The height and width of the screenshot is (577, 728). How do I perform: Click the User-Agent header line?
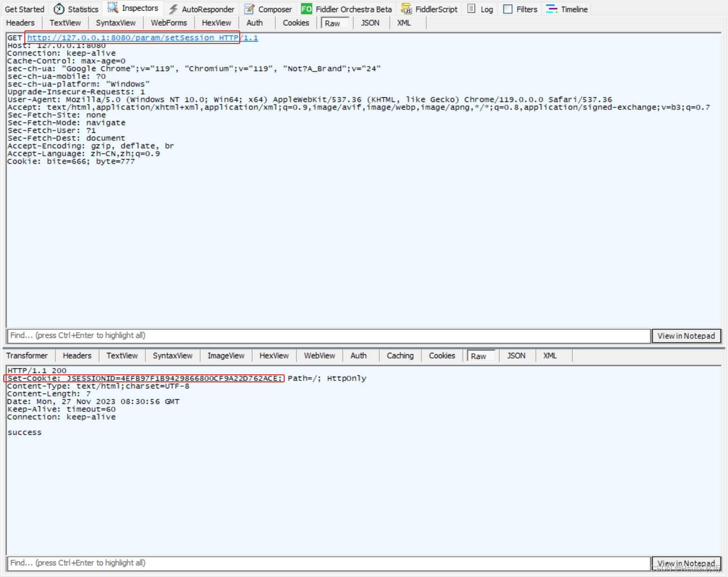pyautogui.click(x=310, y=100)
